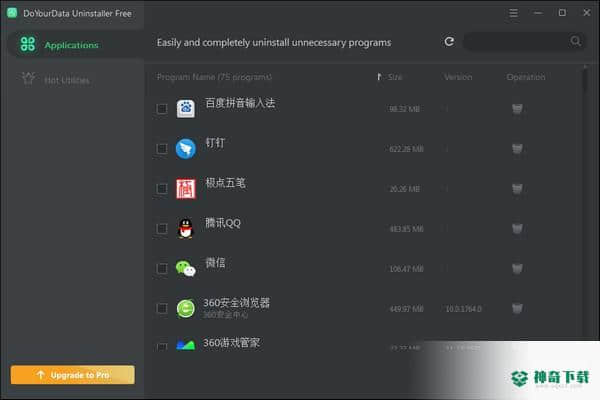Uninstall 微信 via trash icon

pos(517,268)
